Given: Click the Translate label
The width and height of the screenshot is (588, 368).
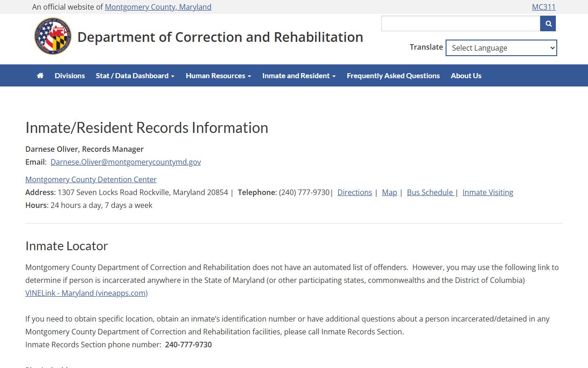Looking at the screenshot, I should click(426, 47).
